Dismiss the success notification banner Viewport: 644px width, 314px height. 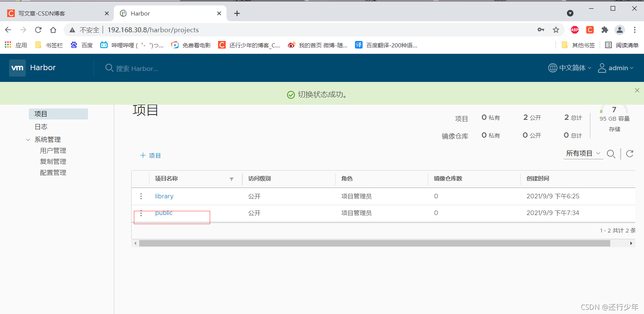[637, 90]
